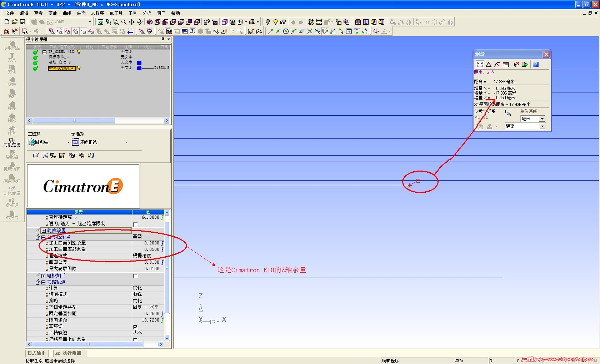Click the 刀轨过滤 sidebar icon

(x=12, y=142)
